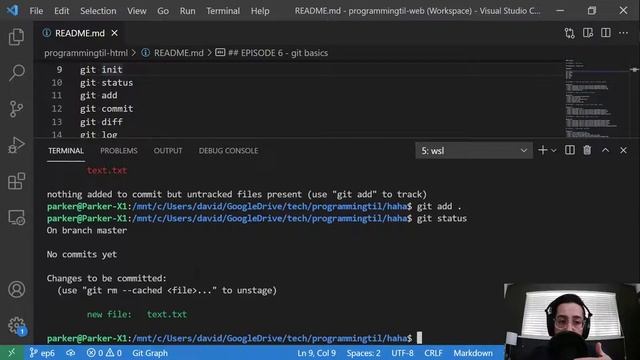Select the README.md editor tab
Viewport: 640px width, 360px height.
click(80, 33)
